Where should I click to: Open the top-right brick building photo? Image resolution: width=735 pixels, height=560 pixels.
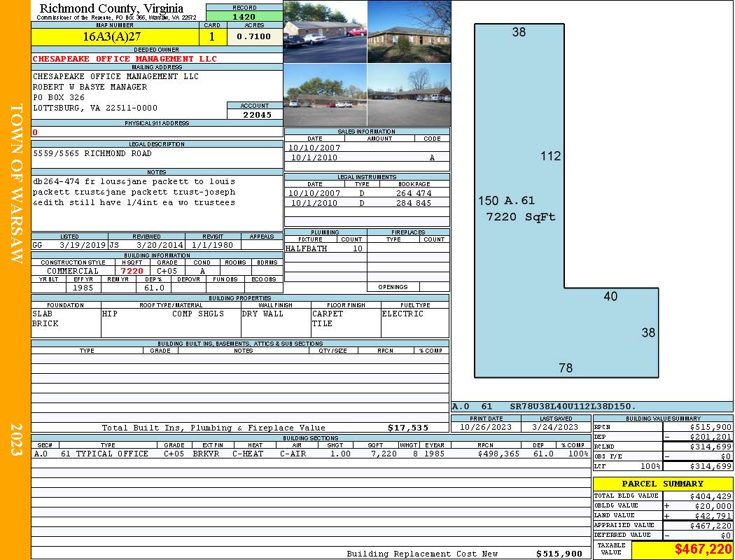coord(409,31)
